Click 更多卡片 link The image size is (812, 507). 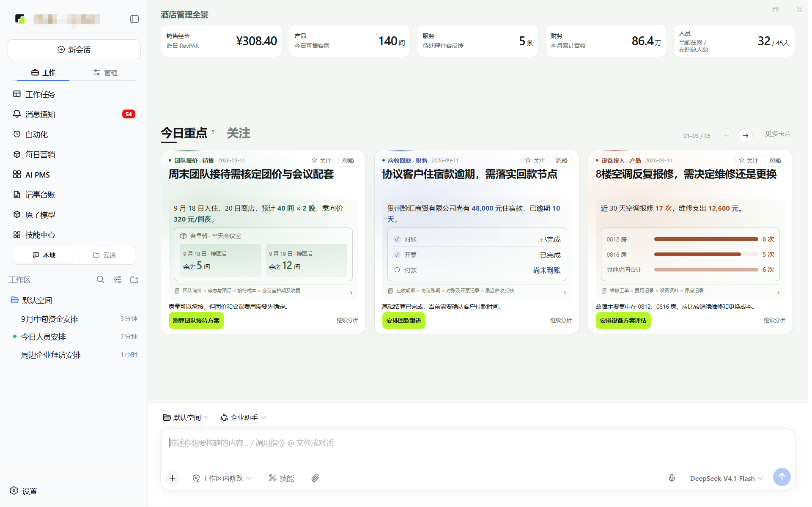(778, 134)
